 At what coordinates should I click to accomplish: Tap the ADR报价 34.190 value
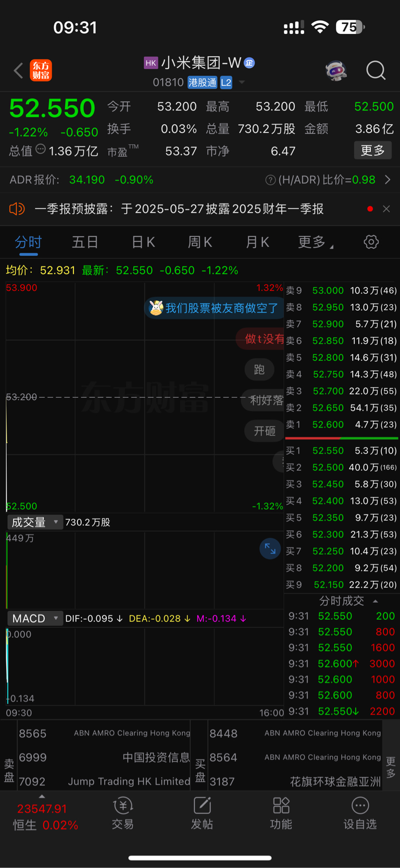tap(87, 180)
